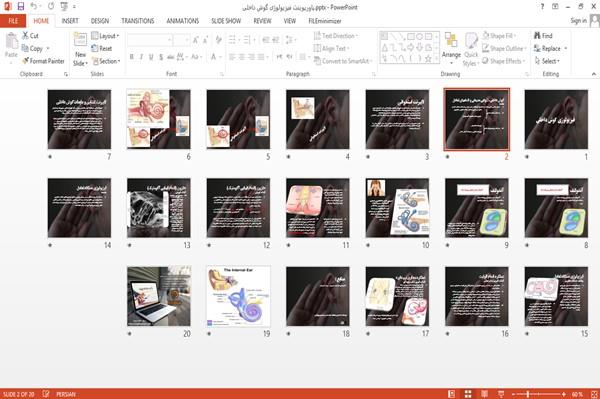Open the Arrange menu

point(451,48)
